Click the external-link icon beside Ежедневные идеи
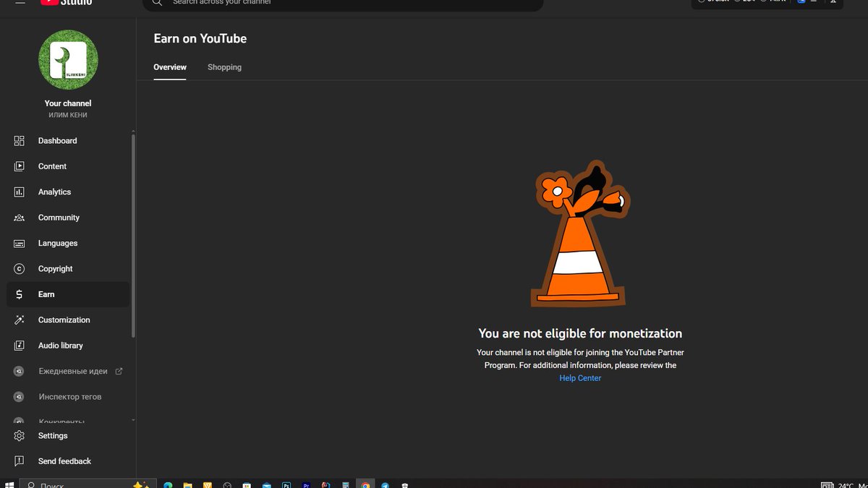The height and width of the screenshot is (488, 868). (119, 371)
